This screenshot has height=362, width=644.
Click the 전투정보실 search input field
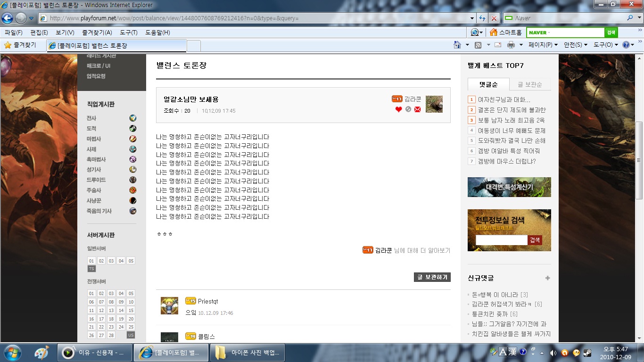[501, 240]
